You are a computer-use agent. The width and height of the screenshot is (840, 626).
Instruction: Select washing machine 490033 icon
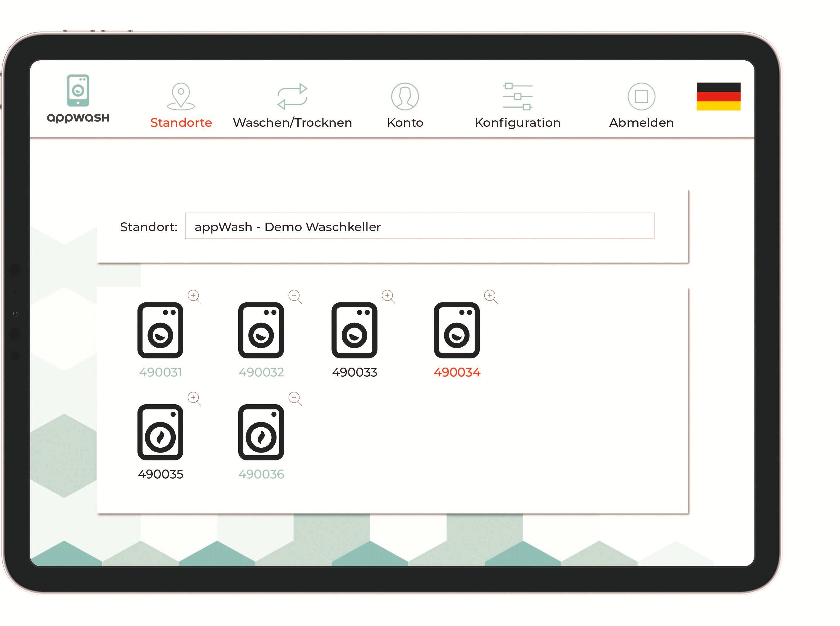coord(354,330)
